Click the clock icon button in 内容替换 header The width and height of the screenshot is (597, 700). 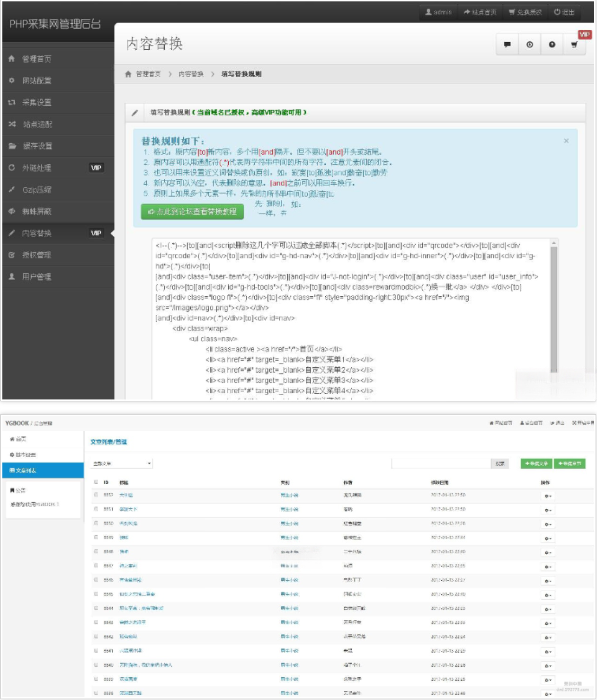click(x=530, y=44)
